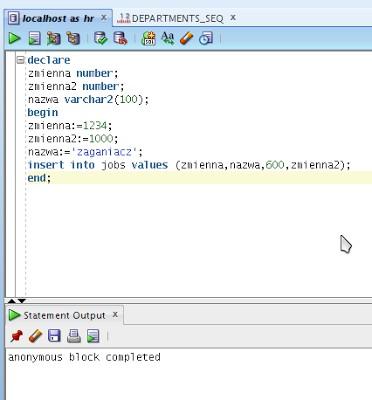Click the Rollback icon
The image size is (372, 400).
[x=120, y=38]
